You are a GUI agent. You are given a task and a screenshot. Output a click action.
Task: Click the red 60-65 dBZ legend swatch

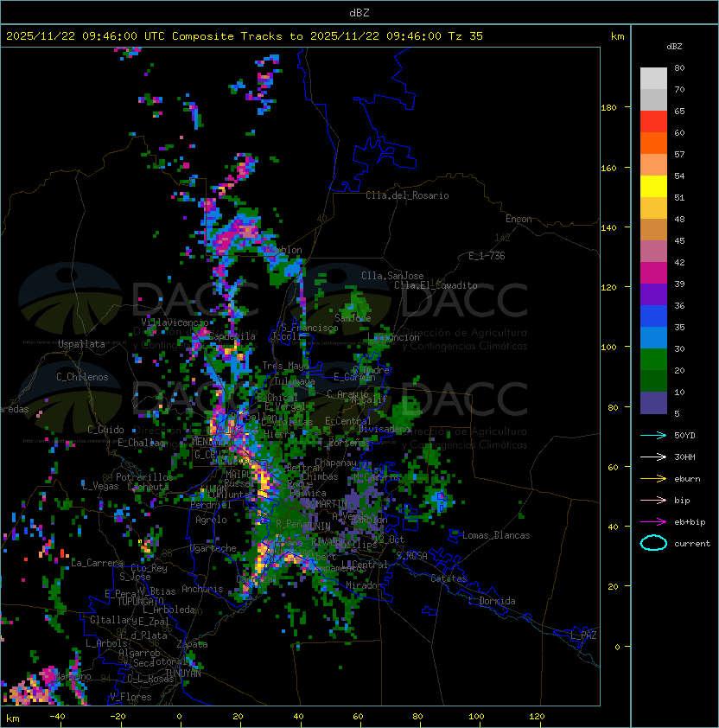[653, 122]
